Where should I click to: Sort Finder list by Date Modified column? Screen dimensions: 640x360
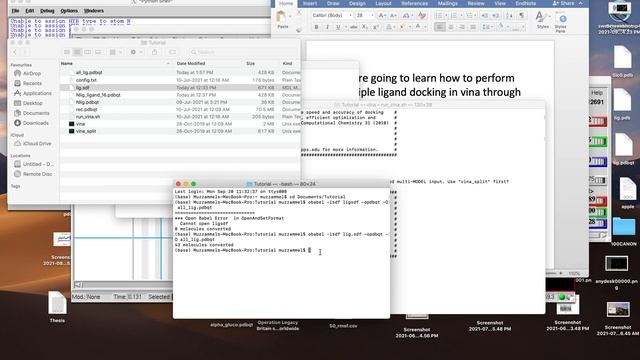pos(191,63)
